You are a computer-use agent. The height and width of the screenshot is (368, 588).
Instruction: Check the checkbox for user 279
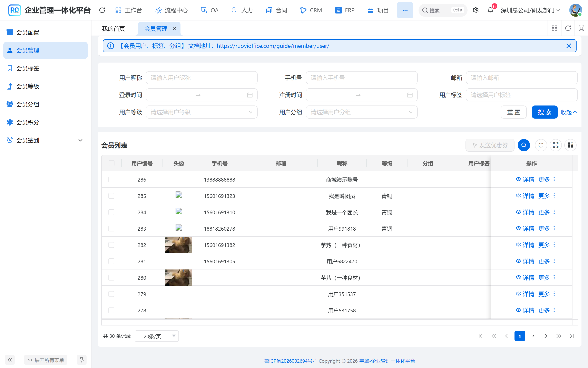pyautogui.click(x=111, y=294)
